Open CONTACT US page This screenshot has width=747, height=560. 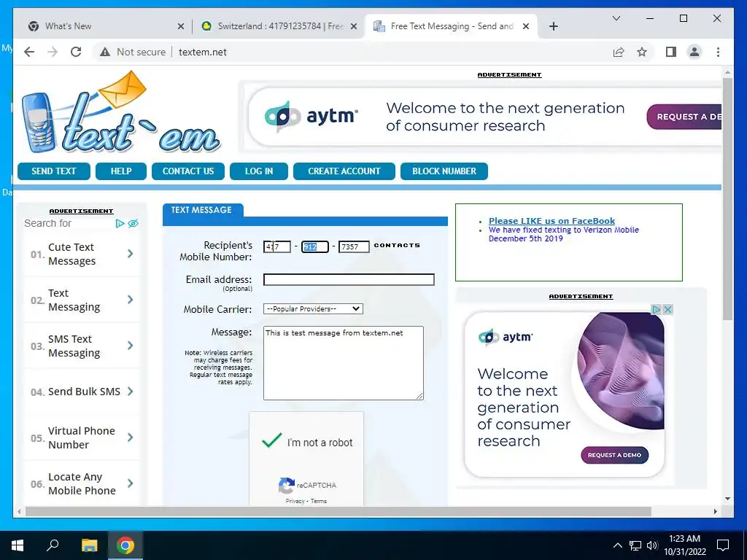point(188,171)
